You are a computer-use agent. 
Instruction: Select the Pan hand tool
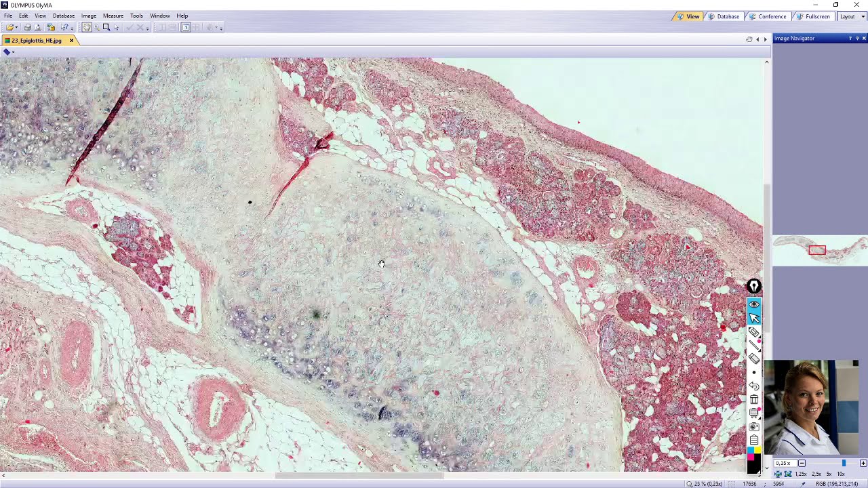87,27
